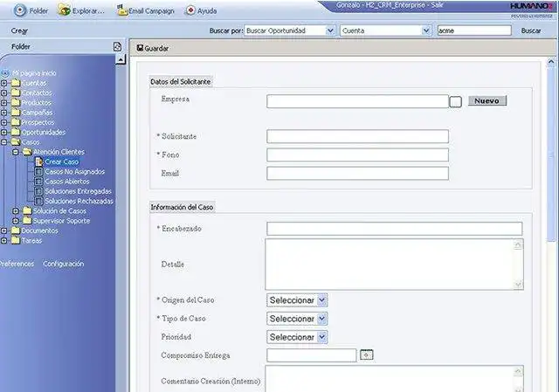This screenshot has width=559, height=392.
Task: Collapse the Casos tree node
Action: click(3, 141)
